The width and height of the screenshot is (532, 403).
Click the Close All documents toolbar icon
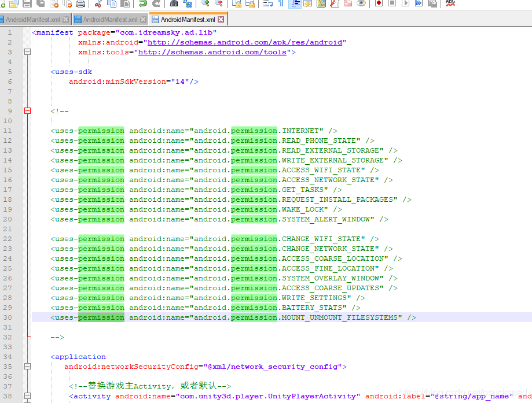tap(68, 3)
